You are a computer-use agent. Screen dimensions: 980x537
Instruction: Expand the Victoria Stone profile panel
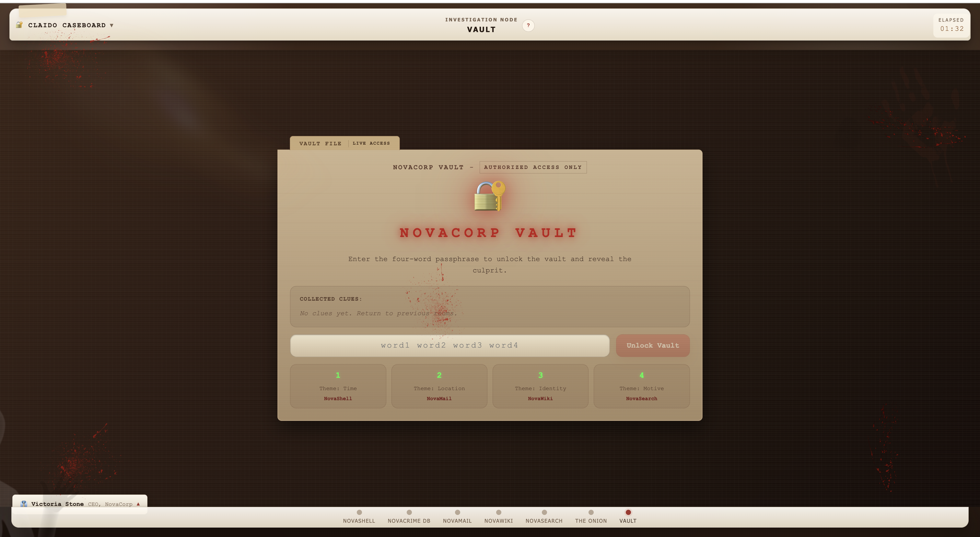click(x=138, y=504)
